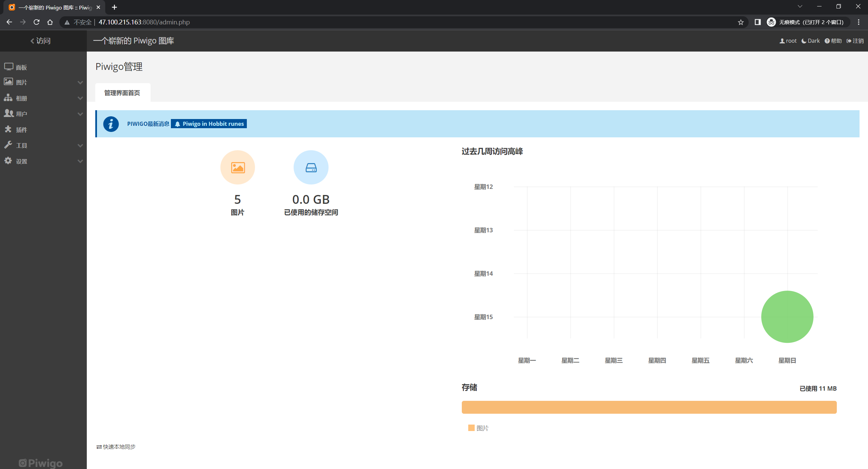Click the blue info circle icon
This screenshot has height=469, width=868.
111,124
